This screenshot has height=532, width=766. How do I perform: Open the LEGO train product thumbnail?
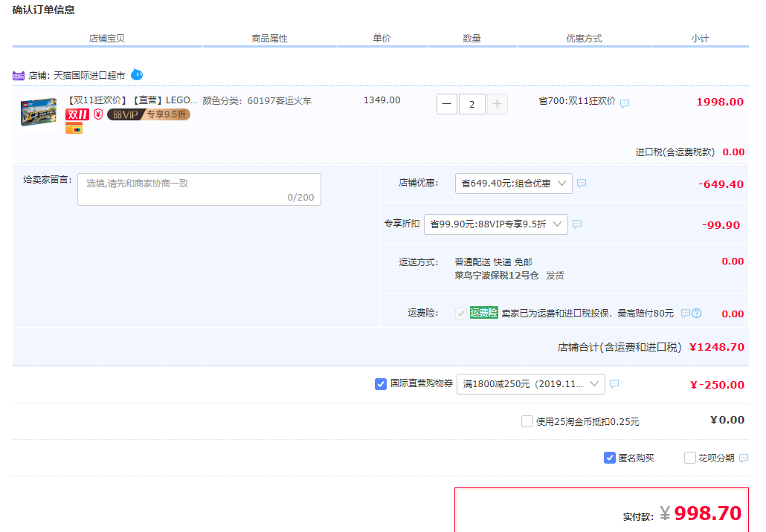tap(39, 111)
